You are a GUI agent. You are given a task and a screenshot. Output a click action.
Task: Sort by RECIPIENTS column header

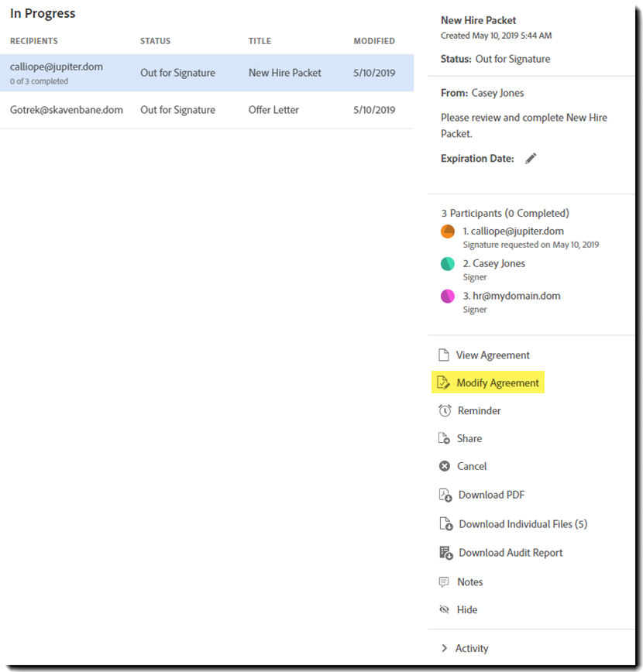[x=34, y=41]
